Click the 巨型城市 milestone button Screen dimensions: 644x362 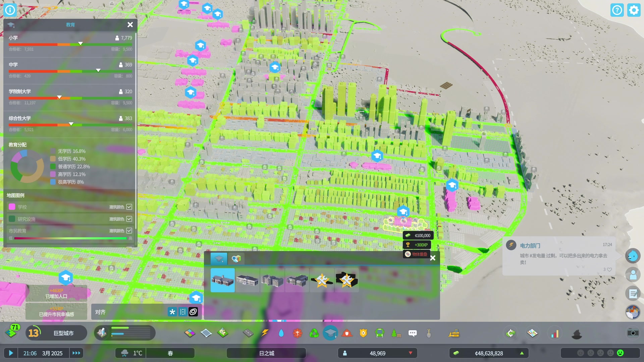click(x=63, y=333)
